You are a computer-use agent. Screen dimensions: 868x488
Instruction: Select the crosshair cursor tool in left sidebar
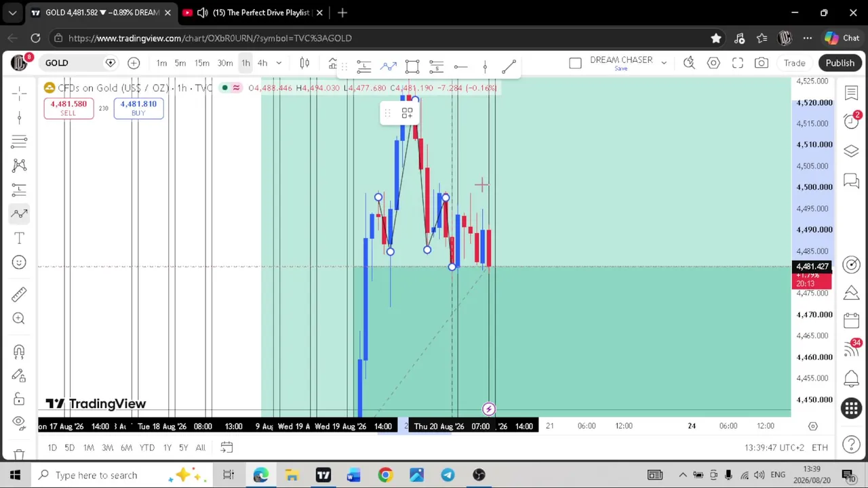tap(19, 92)
